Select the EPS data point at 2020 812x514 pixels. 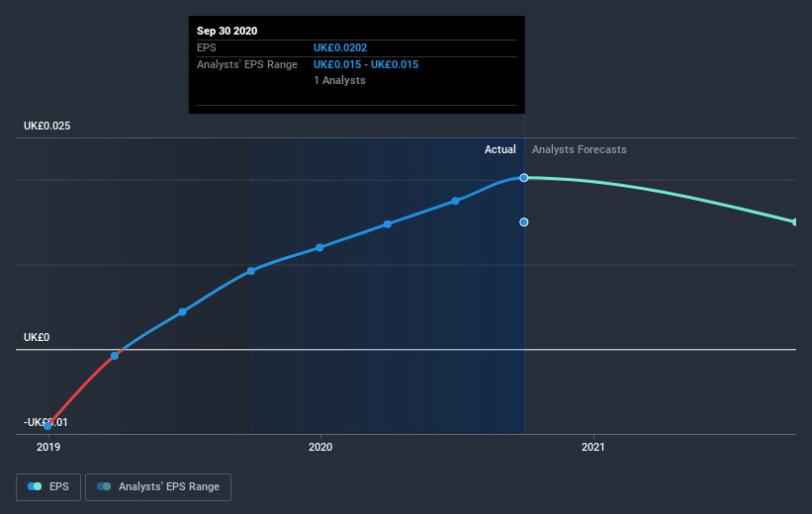[x=319, y=247]
